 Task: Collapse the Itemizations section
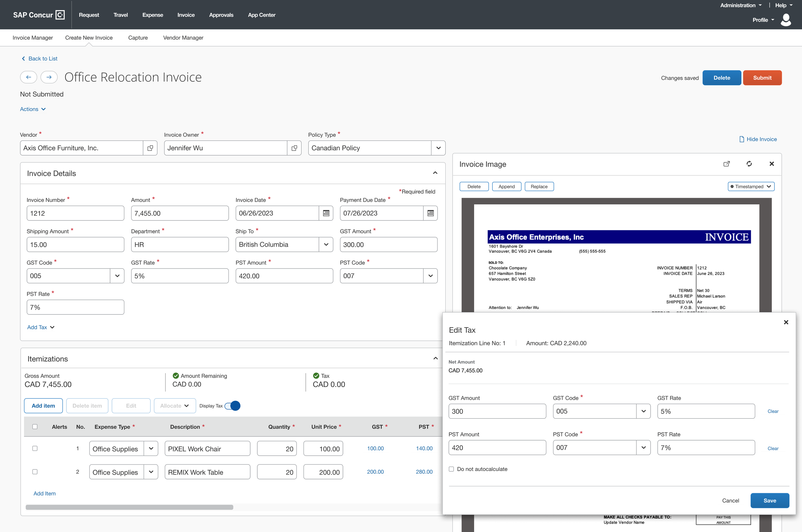click(435, 359)
